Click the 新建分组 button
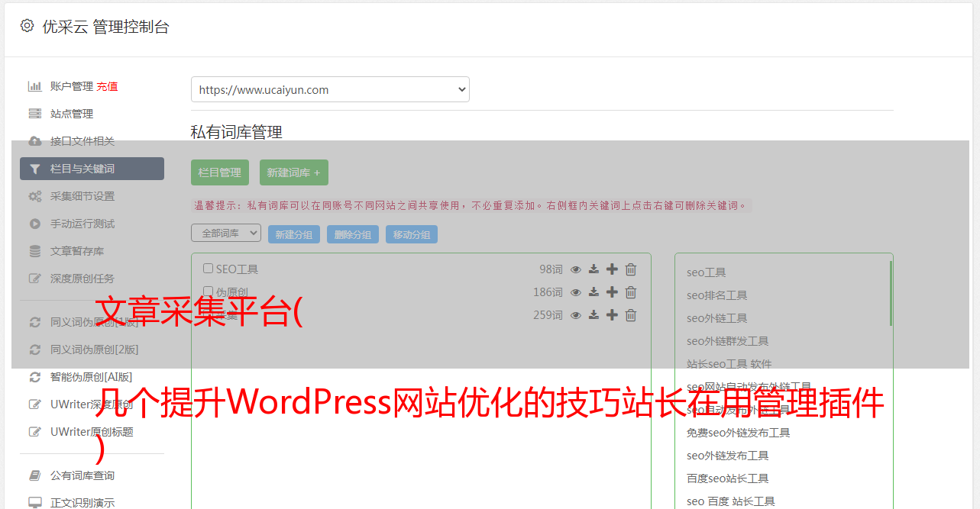The image size is (980, 509). pyautogui.click(x=294, y=234)
